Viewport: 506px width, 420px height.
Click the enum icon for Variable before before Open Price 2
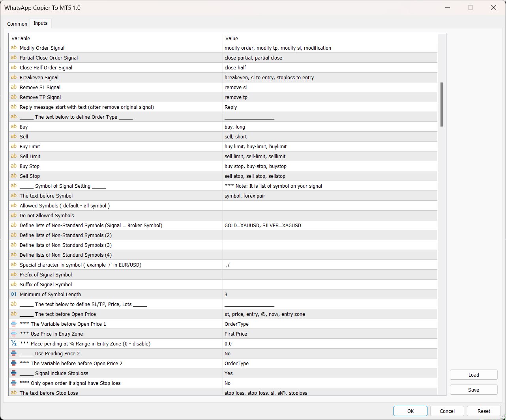[x=14, y=363]
